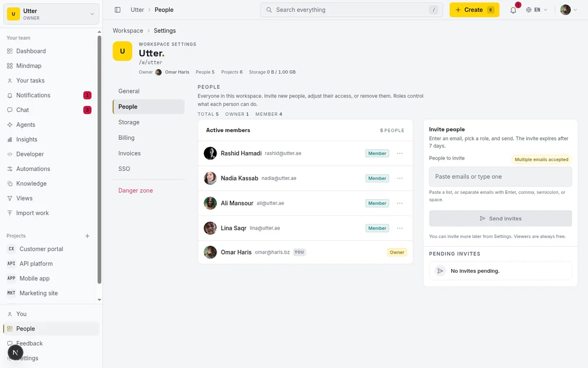Viewport: 588px width, 368px height.
Task: Open the Danger zone section
Action: tap(148, 190)
